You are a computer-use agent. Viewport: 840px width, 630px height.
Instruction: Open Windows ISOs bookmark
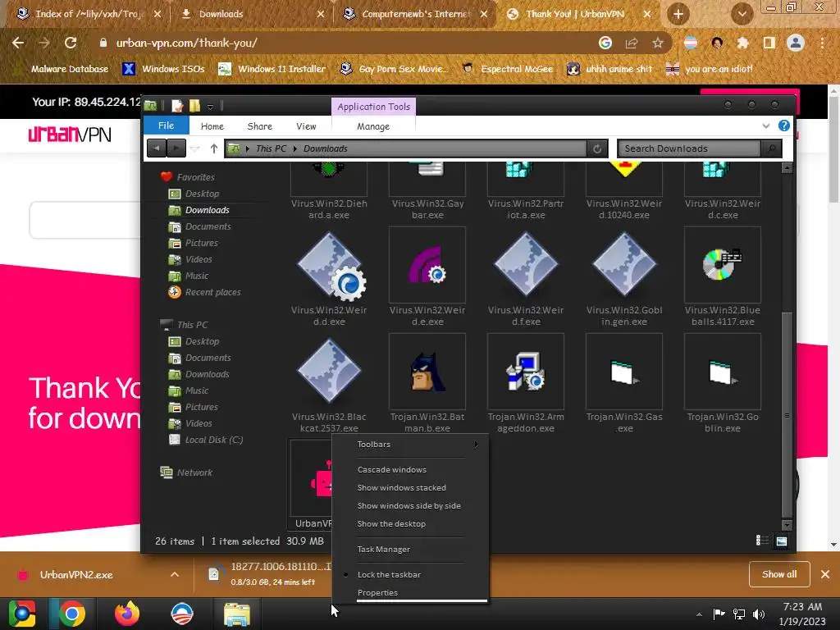(164, 69)
